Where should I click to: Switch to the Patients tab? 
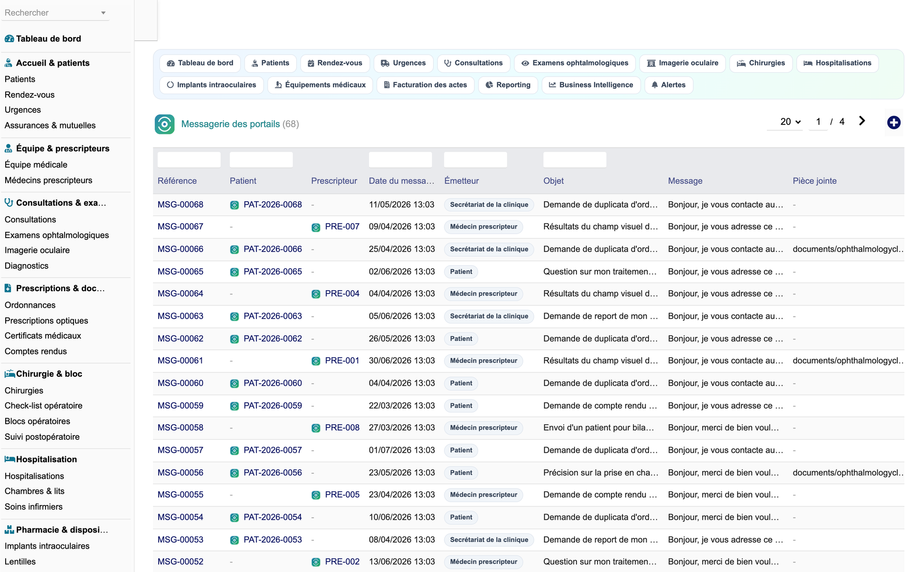pos(270,63)
